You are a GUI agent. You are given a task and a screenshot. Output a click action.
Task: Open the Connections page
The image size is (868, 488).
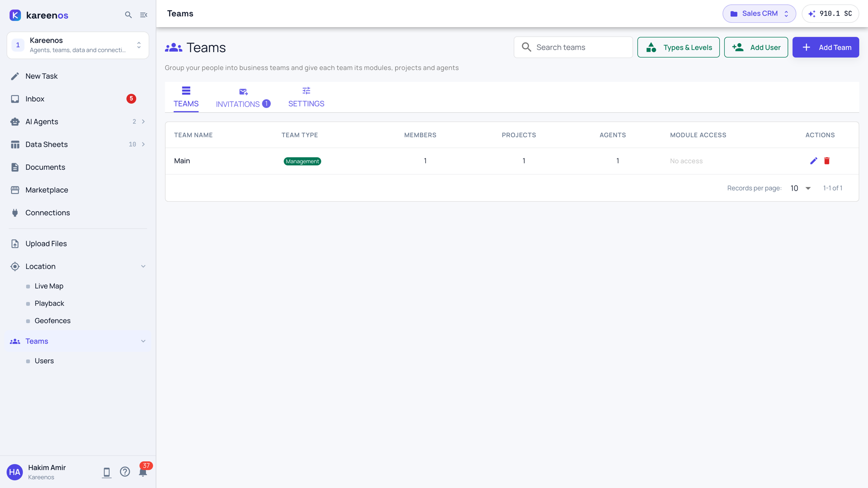pyautogui.click(x=78, y=213)
